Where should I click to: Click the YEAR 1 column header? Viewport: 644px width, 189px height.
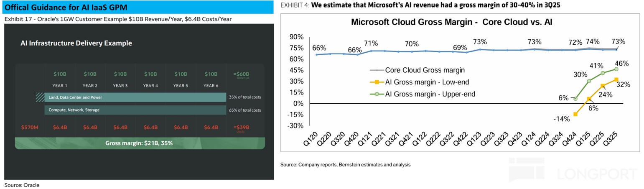pyautogui.click(x=60, y=85)
